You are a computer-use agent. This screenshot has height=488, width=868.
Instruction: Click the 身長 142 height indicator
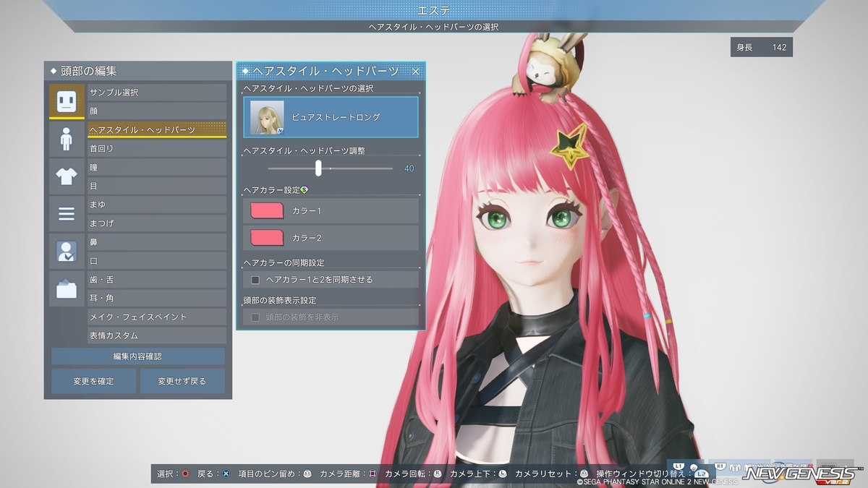click(x=762, y=48)
